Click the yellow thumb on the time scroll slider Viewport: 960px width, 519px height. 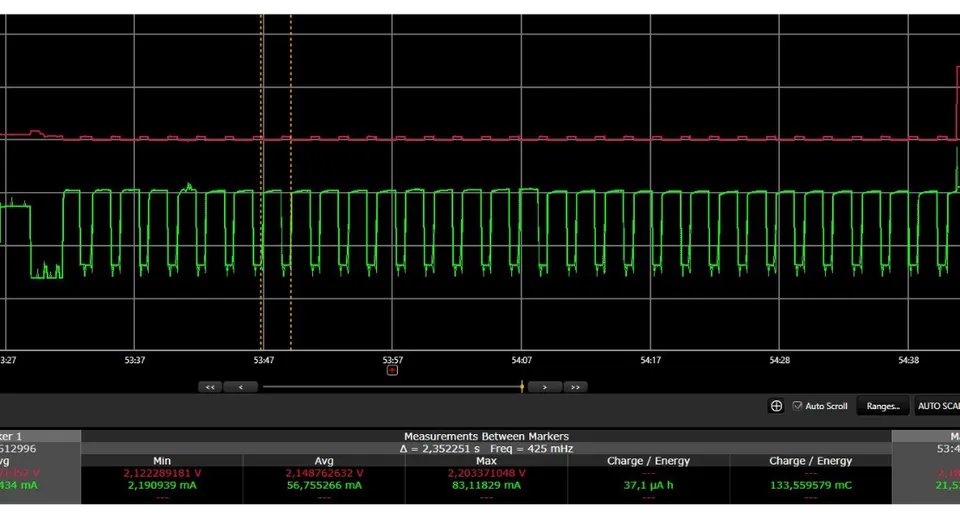(522, 387)
